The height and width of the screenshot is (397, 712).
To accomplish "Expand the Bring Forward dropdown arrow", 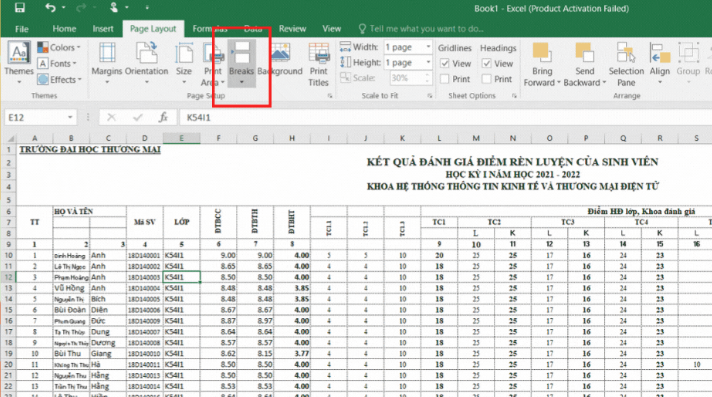I will pos(559,83).
